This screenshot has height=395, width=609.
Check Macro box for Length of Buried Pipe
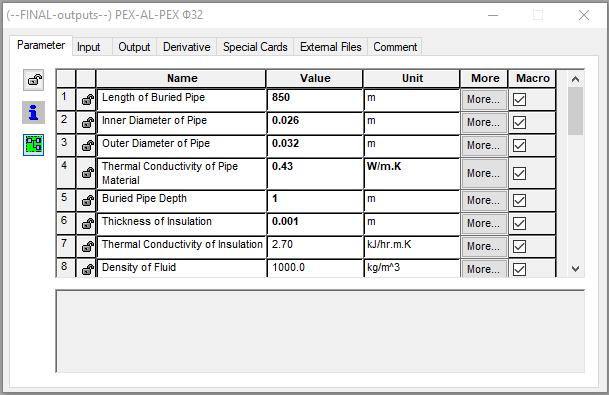[519, 100]
